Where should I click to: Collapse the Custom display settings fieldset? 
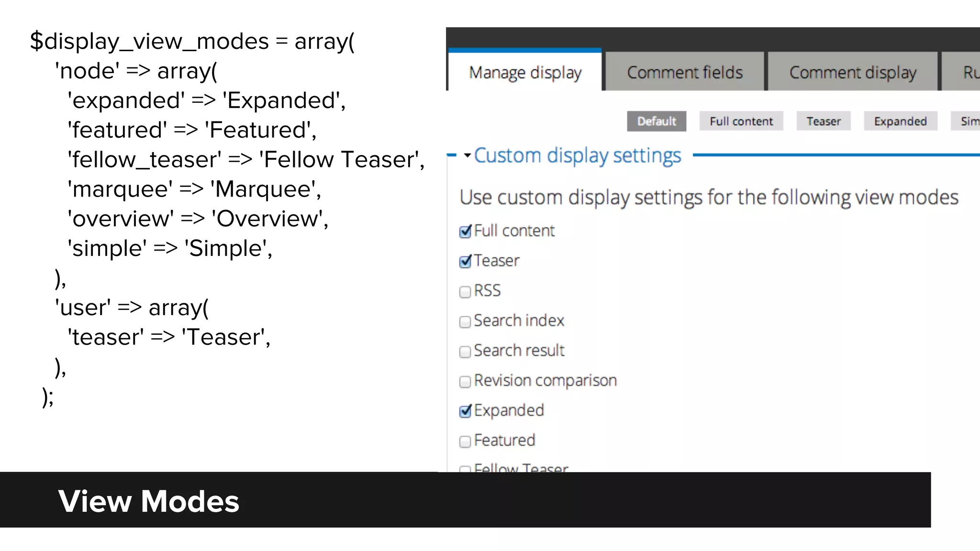coord(468,155)
